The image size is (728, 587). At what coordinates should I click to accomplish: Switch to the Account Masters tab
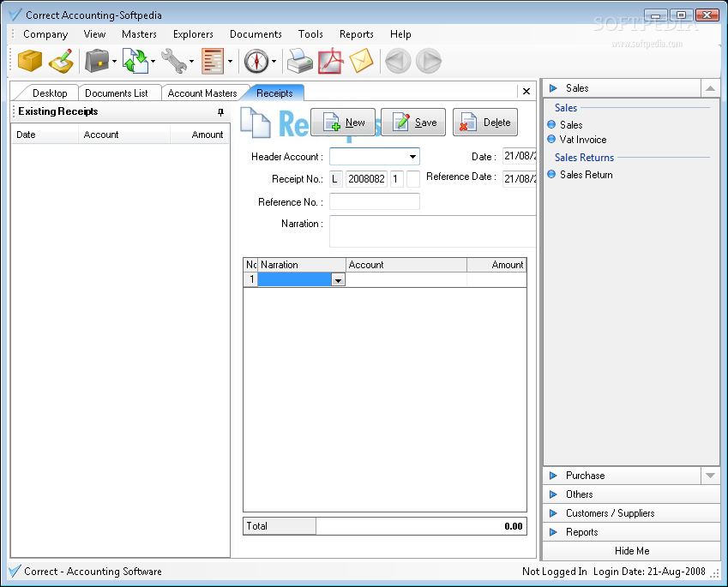(202, 93)
